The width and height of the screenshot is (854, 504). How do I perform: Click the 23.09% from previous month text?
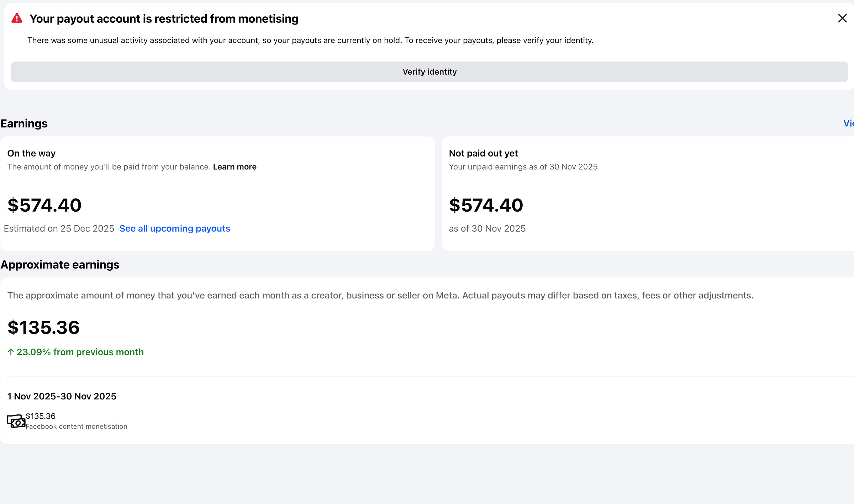pos(80,352)
